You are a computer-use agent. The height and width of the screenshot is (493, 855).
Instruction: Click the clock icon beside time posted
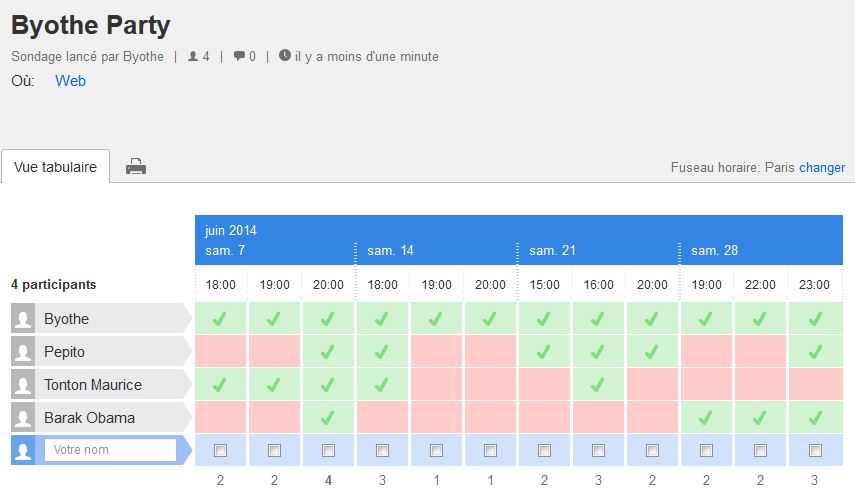tap(285, 56)
